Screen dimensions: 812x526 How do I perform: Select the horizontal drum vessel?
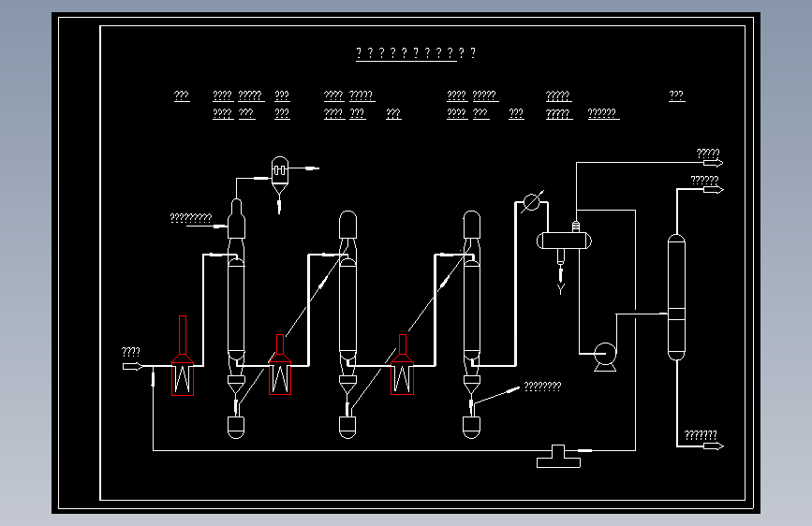tap(564, 241)
